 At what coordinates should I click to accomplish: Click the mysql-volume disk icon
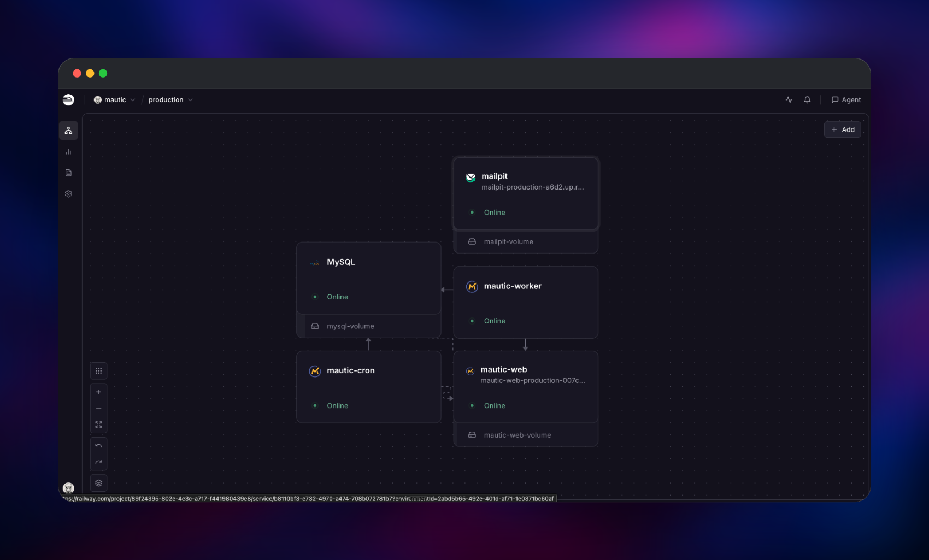click(x=315, y=326)
